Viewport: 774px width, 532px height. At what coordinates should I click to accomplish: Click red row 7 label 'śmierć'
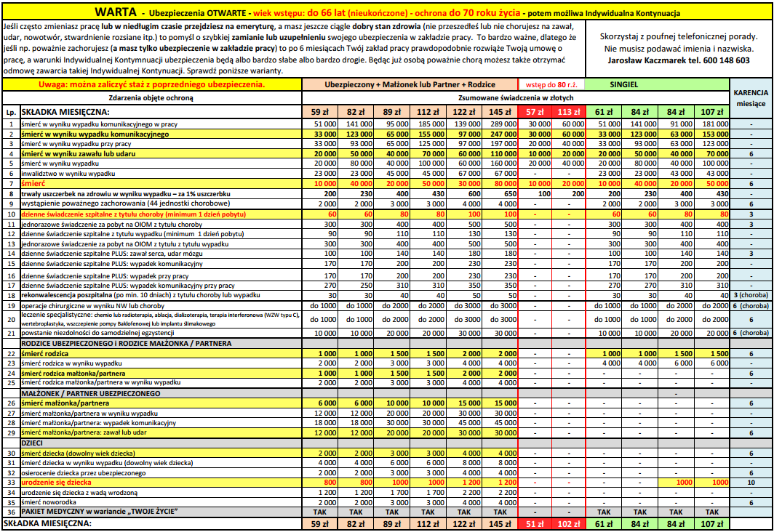[33, 183]
